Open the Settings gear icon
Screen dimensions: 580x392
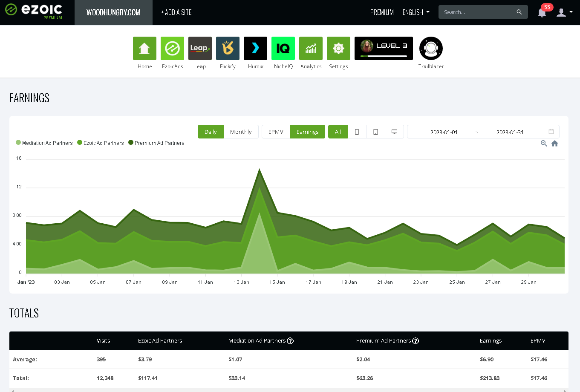pos(338,48)
